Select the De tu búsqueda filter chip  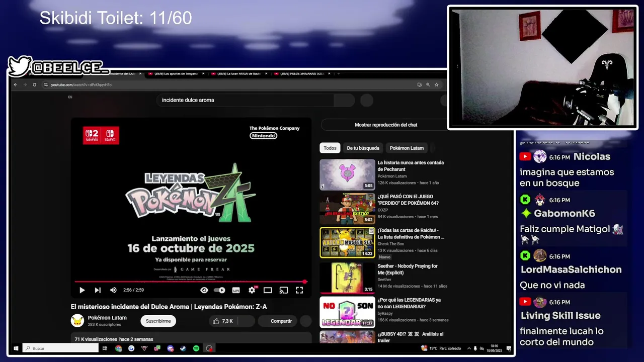pos(363,148)
